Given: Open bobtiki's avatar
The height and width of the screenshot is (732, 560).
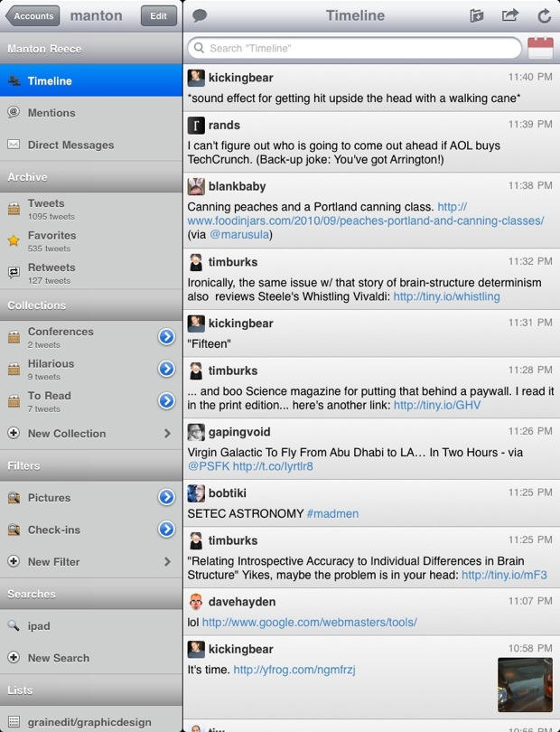Looking at the screenshot, I should (196, 493).
